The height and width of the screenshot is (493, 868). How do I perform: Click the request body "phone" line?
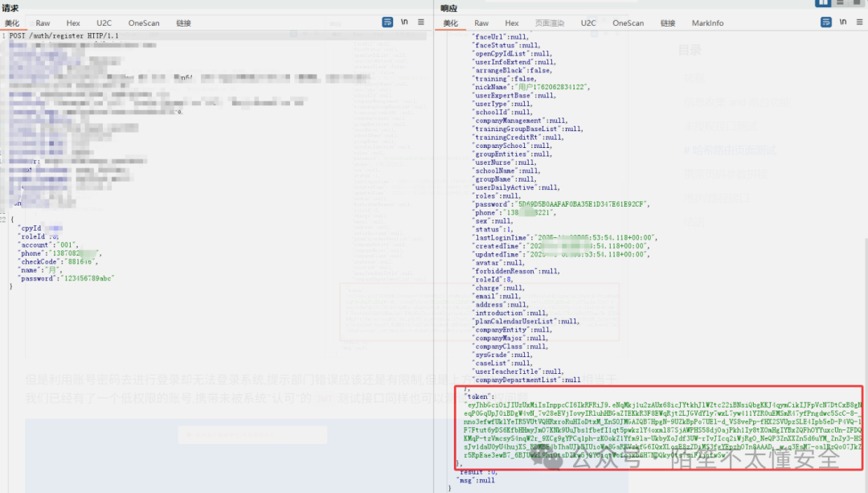60,253
